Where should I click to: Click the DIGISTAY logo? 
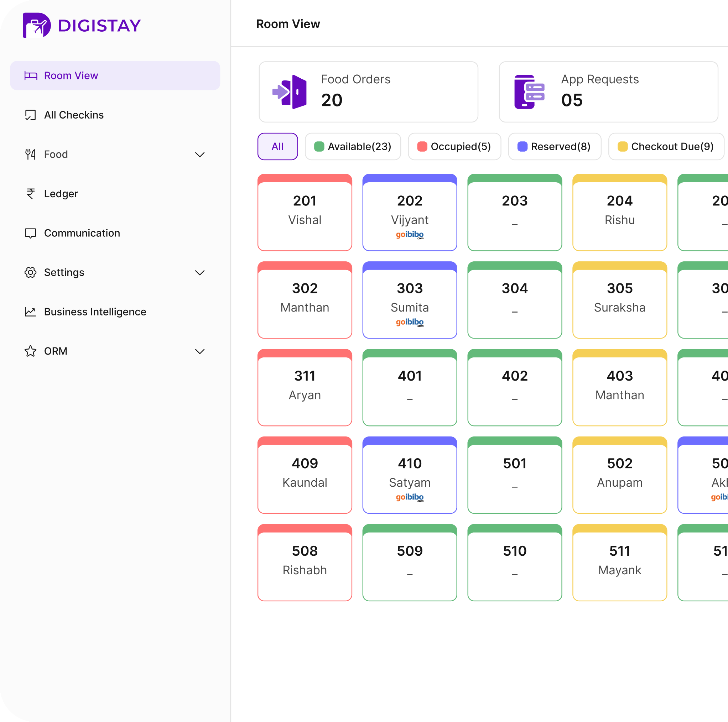coord(82,25)
